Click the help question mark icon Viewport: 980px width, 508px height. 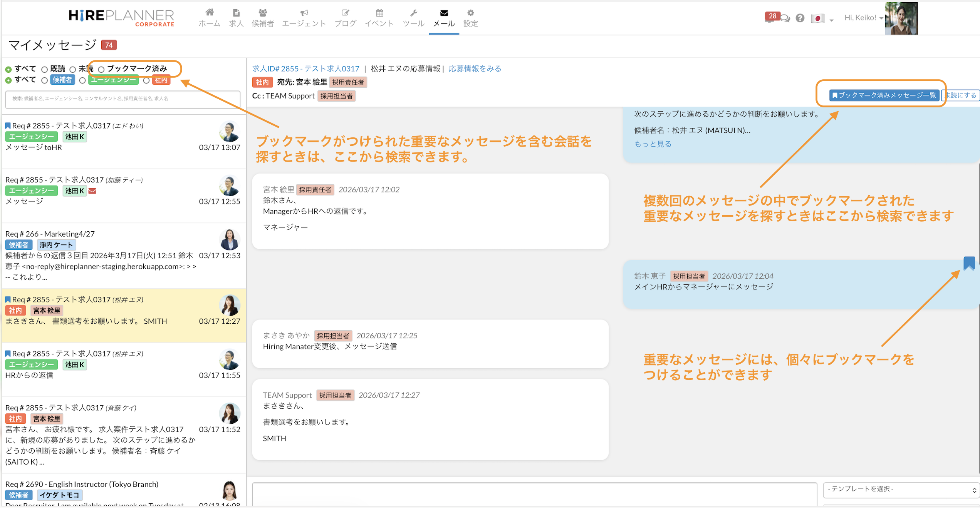click(800, 18)
